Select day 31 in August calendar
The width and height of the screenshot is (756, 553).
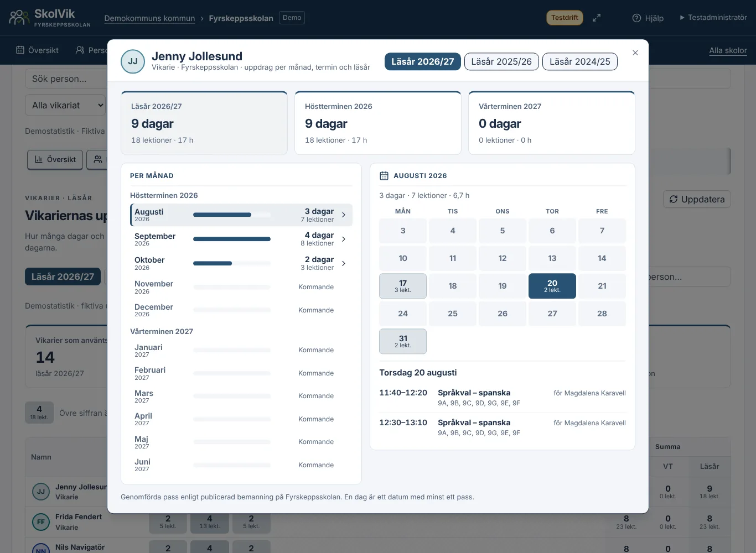pos(403,341)
